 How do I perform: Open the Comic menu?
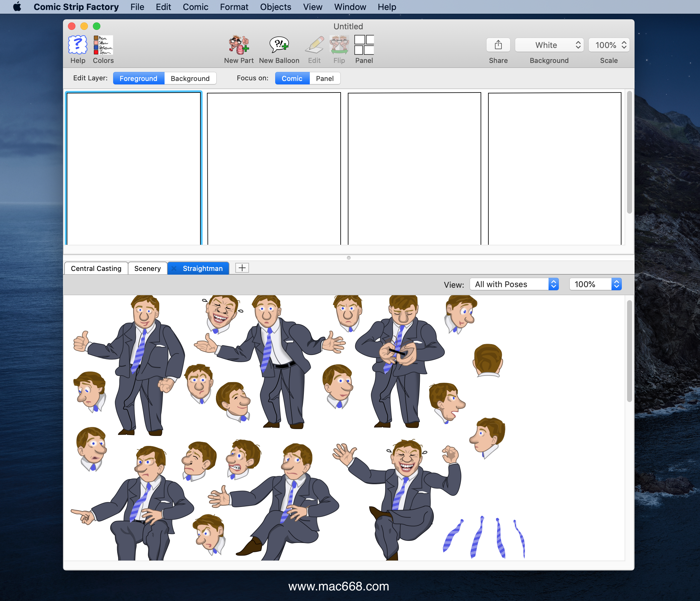(196, 7)
